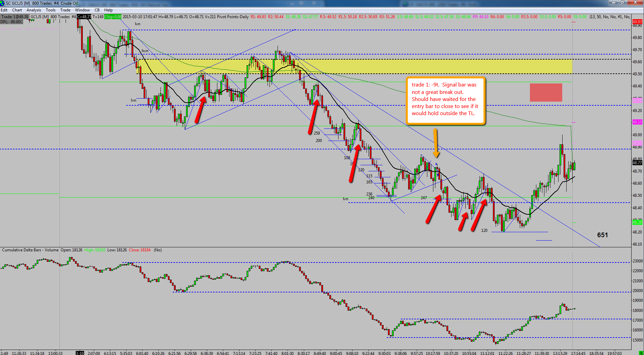Click the '108' volume label
This screenshot has width=644, height=355.
tap(347, 158)
